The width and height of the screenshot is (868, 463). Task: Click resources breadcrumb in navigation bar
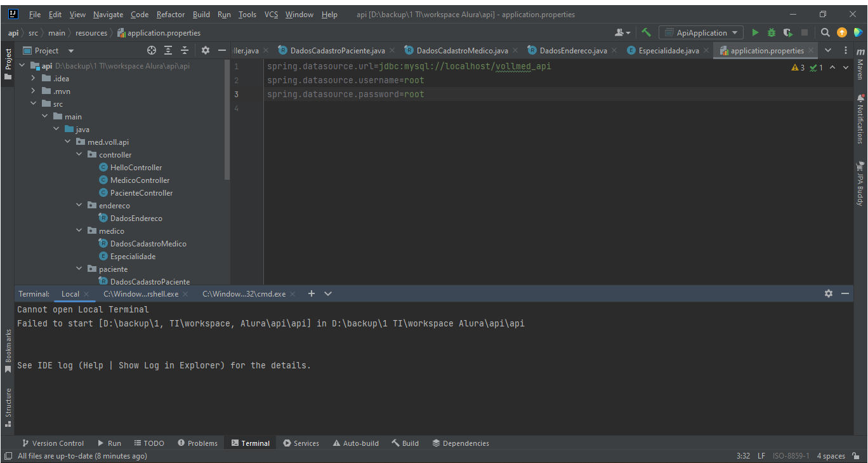tap(91, 32)
